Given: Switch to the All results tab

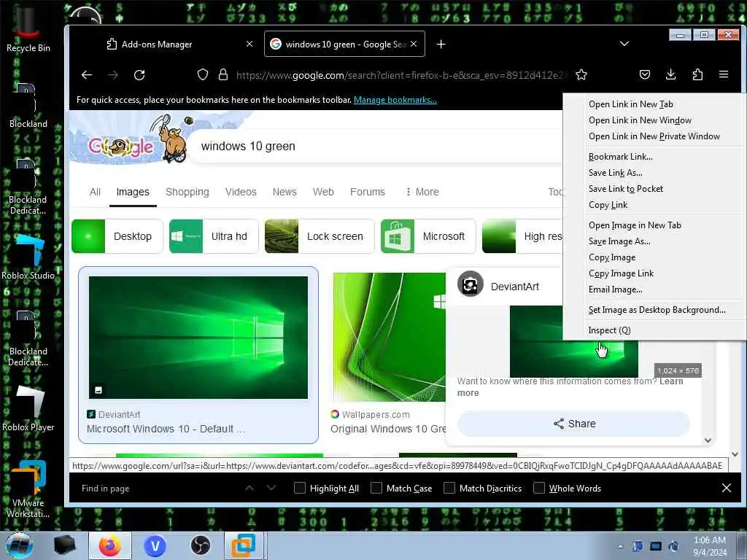Looking at the screenshot, I should click(x=95, y=192).
